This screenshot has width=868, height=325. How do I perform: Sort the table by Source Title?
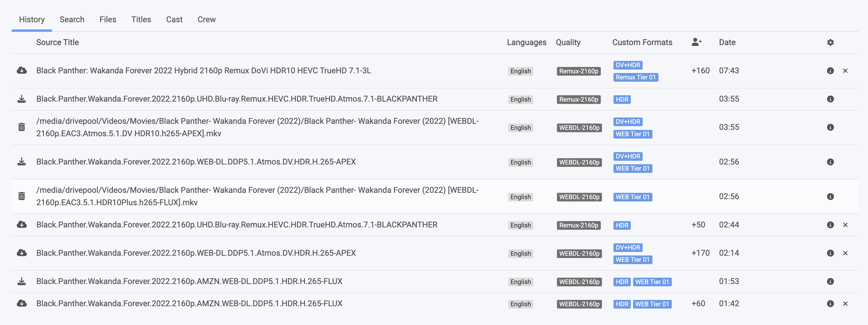pos(57,42)
